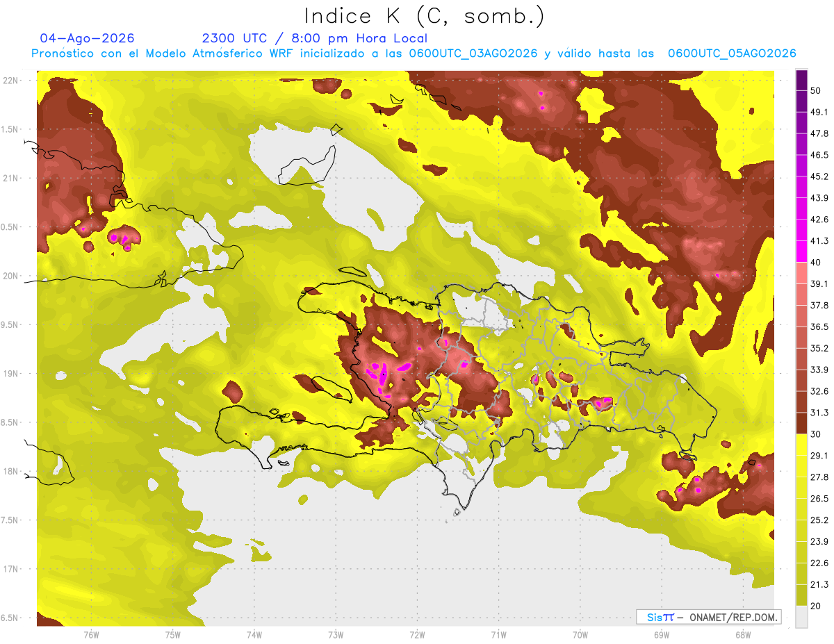The image size is (834, 644).
Task: Click the legend value "50"
Action: 817,90
